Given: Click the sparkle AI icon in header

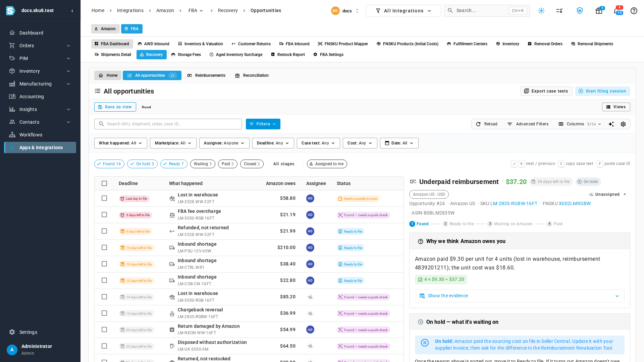Looking at the screenshot, I should point(541,11).
